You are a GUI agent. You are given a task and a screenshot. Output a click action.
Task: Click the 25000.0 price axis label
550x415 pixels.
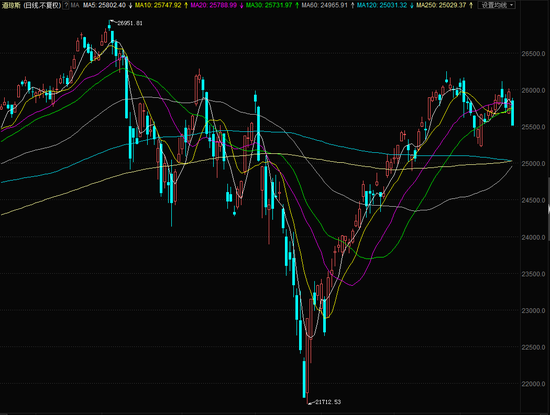pyautogui.click(x=533, y=164)
